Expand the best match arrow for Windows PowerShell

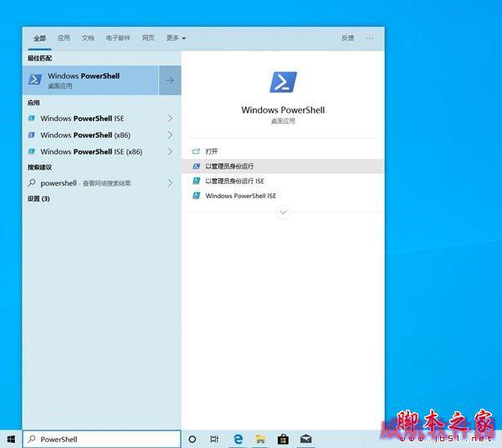point(170,80)
